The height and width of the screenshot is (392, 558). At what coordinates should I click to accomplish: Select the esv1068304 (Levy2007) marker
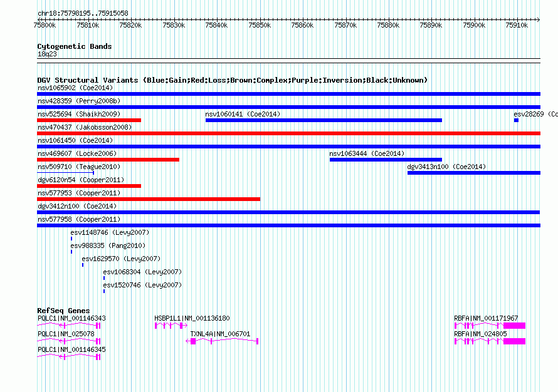pyautogui.click(x=104, y=278)
